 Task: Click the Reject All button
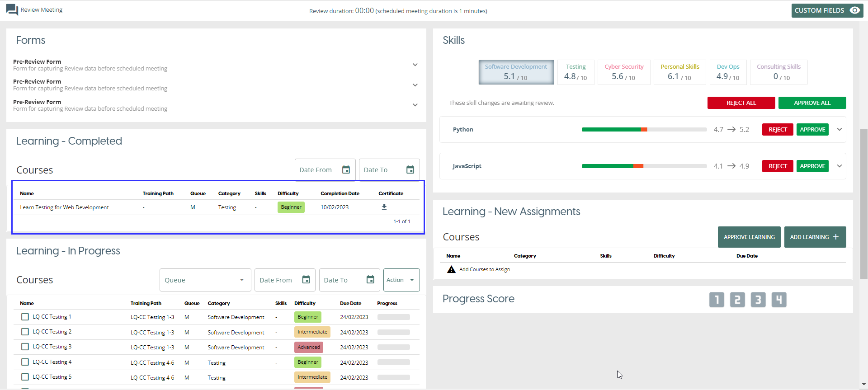(x=741, y=103)
